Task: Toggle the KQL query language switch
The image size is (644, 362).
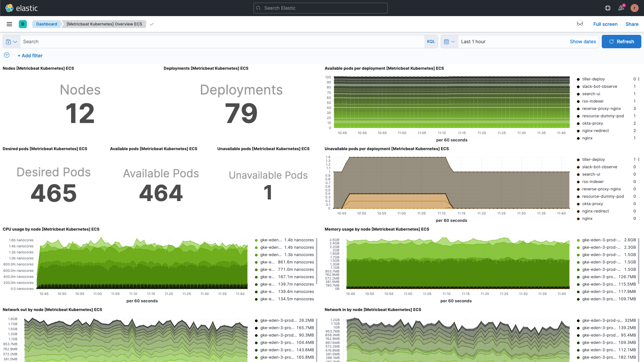Action: point(431,42)
